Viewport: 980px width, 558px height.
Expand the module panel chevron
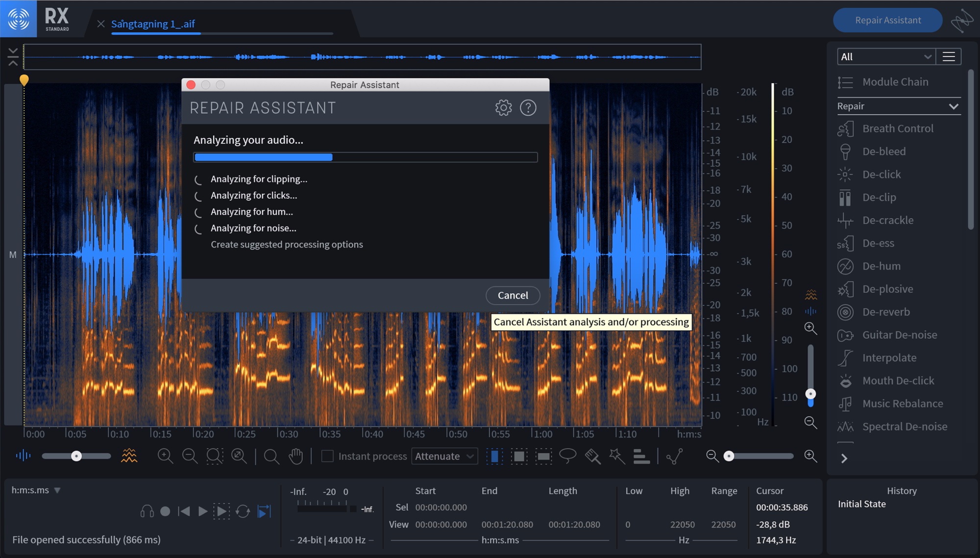[844, 458]
